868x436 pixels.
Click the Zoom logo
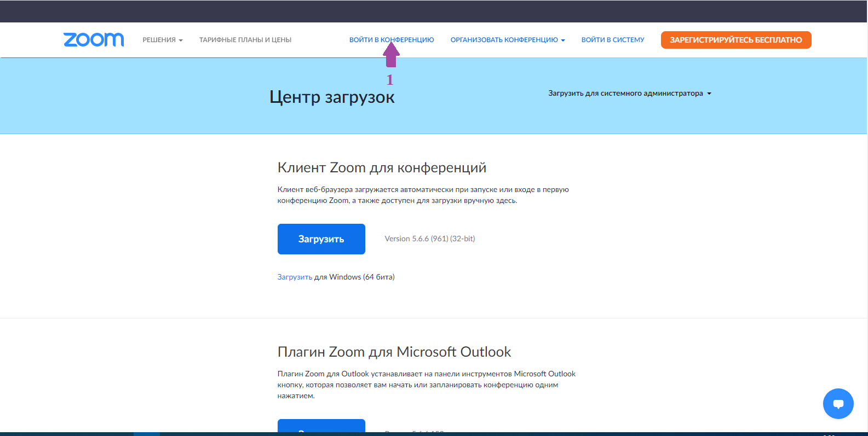(x=94, y=39)
